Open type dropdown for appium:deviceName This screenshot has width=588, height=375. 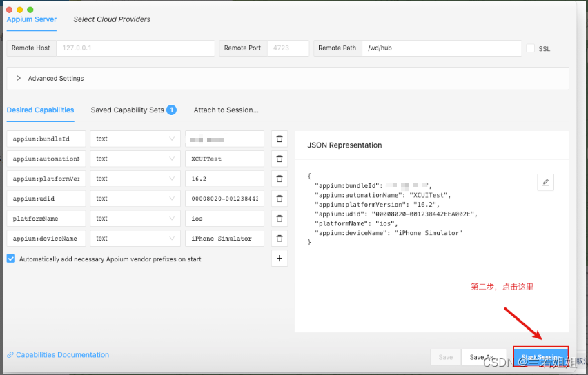click(x=135, y=239)
